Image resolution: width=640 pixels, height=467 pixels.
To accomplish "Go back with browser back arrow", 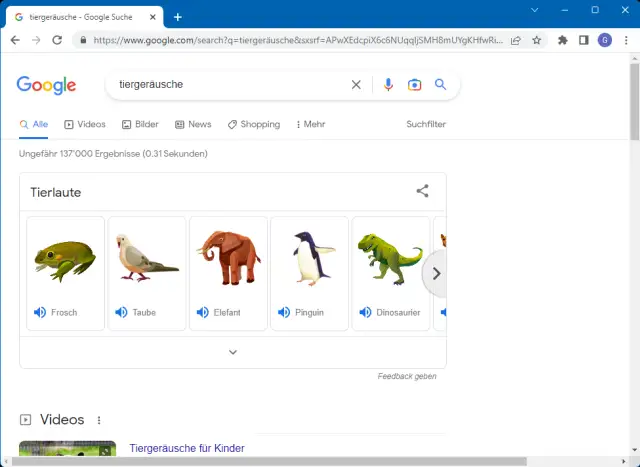I will 15,40.
